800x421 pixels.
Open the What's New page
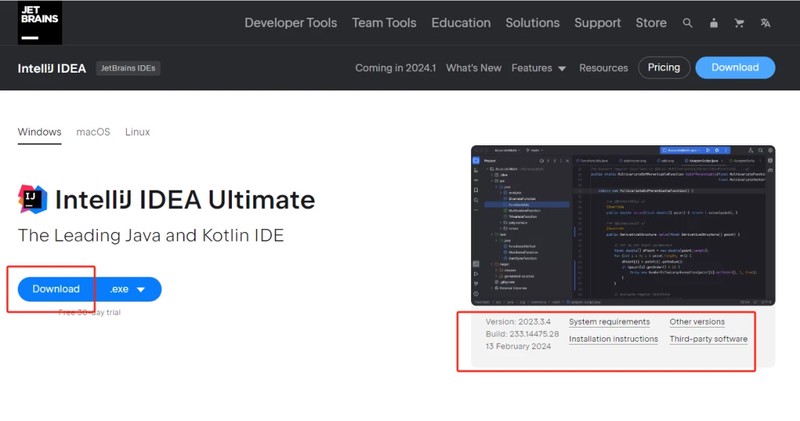coord(473,68)
